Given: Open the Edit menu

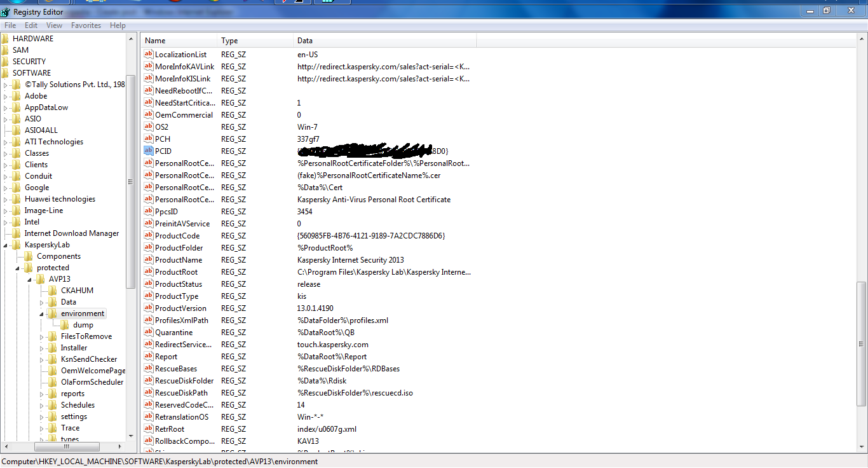Looking at the screenshot, I should pyautogui.click(x=31, y=25).
